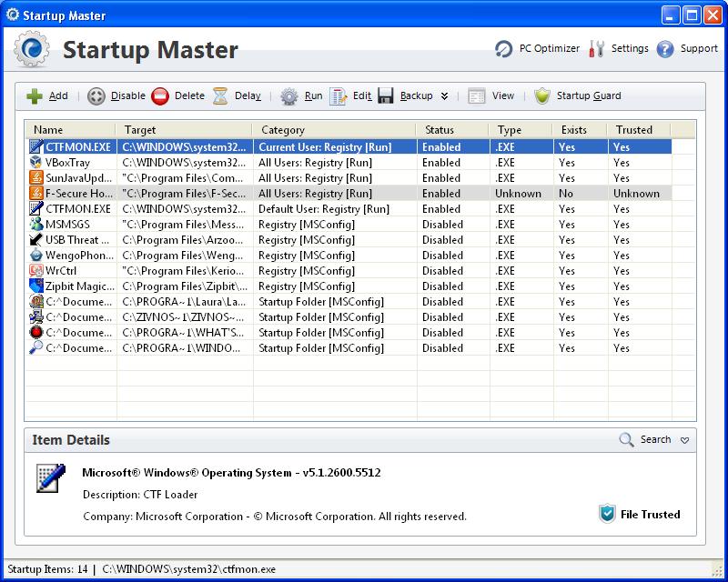Click the 'C:\PROGRA~1\WHAT'S...' target cell

click(183, 332)
